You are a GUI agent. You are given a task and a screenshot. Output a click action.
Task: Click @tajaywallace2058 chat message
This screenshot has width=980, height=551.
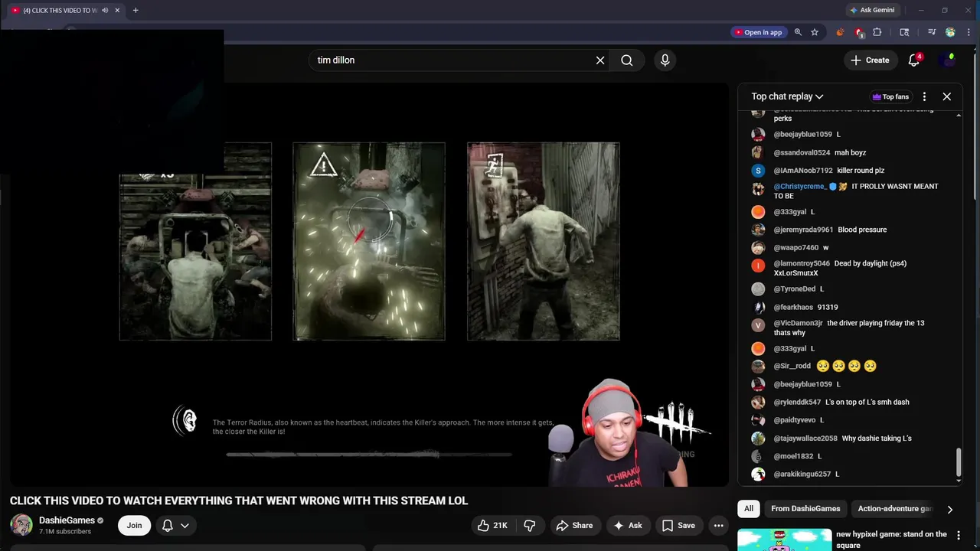(x=850, y=439)
